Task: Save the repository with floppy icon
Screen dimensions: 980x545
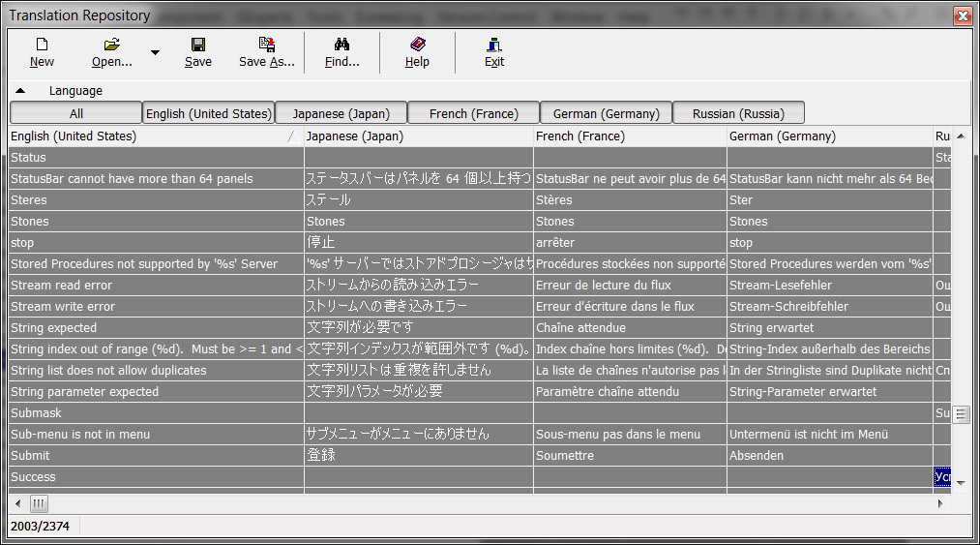Action: point(198,45)
